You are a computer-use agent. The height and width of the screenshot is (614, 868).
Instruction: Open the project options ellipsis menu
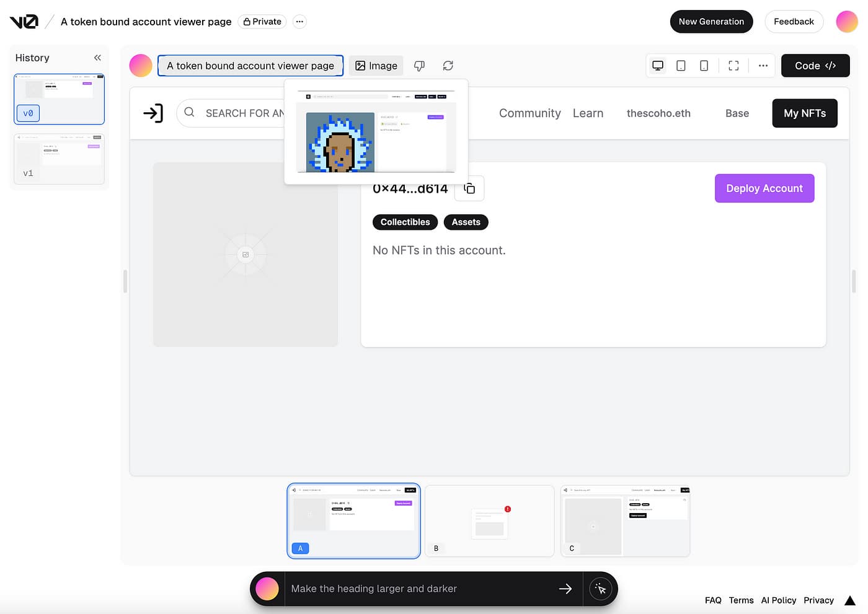[x=299, y=22]
